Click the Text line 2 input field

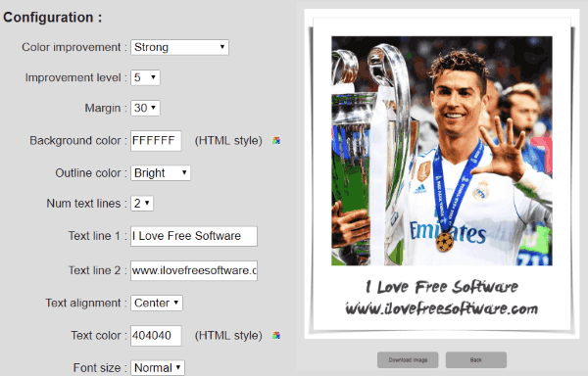(x=194, y=270)
